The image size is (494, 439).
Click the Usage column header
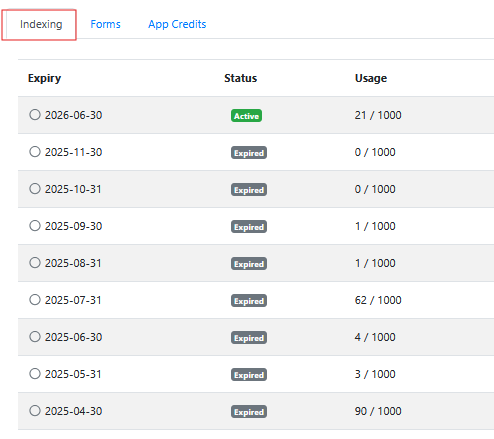pyautogui.click(x=371, y=78)
